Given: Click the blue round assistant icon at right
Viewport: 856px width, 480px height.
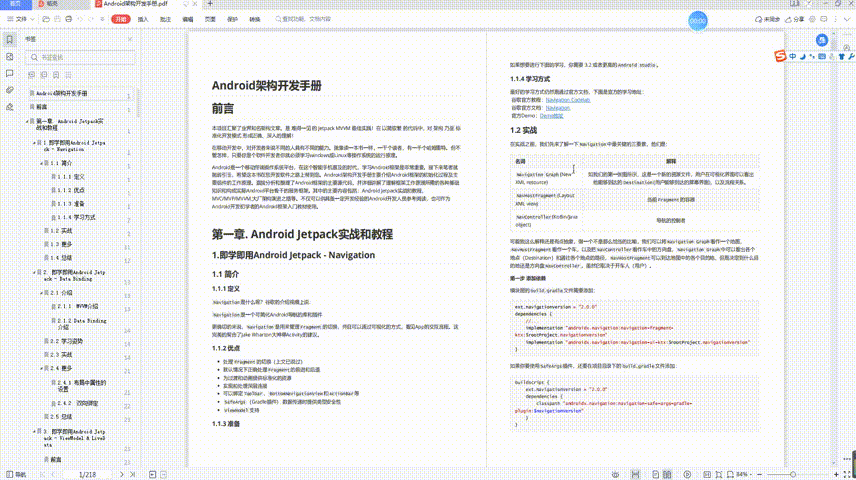Looking at the screenshot, I should 822,39.
